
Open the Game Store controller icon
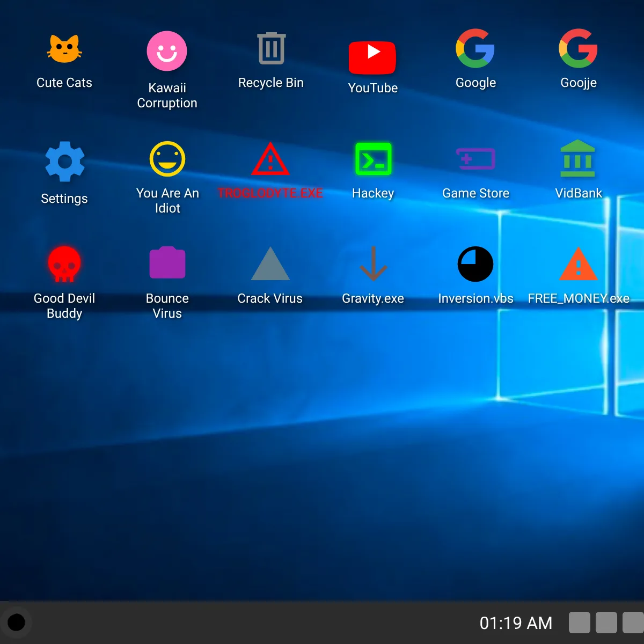point(475,159)
